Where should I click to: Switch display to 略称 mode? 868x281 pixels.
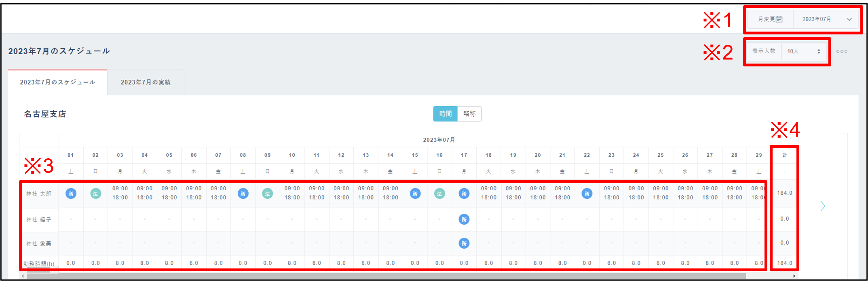tap(469, 114)
